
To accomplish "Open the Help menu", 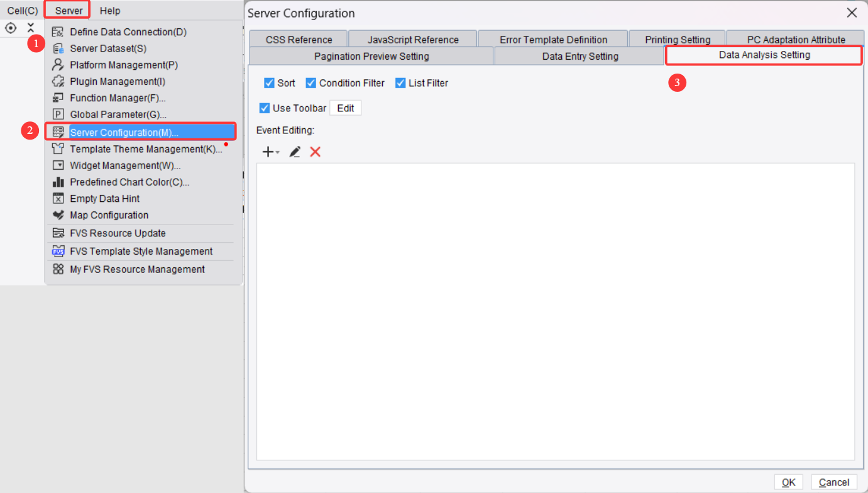I will [110, 11].
